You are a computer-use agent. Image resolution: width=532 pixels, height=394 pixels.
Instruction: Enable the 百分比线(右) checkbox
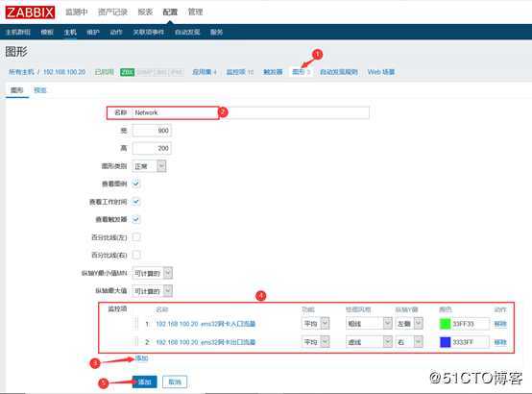point(136,255)
